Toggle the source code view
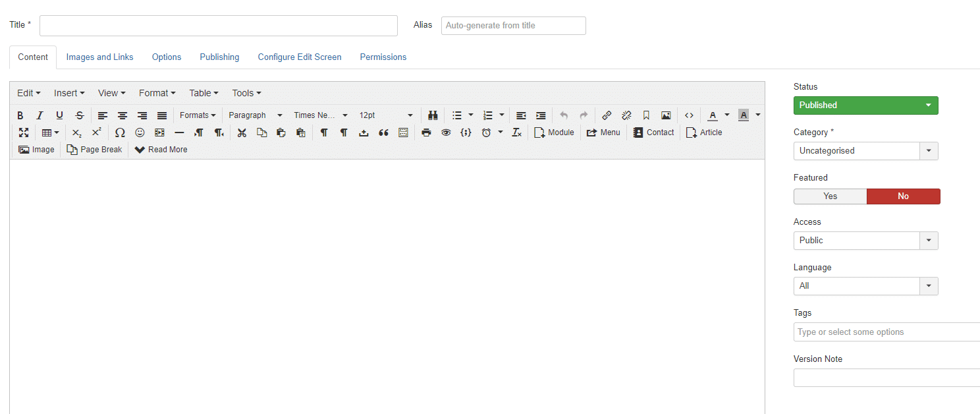 (x=689, y=115)
